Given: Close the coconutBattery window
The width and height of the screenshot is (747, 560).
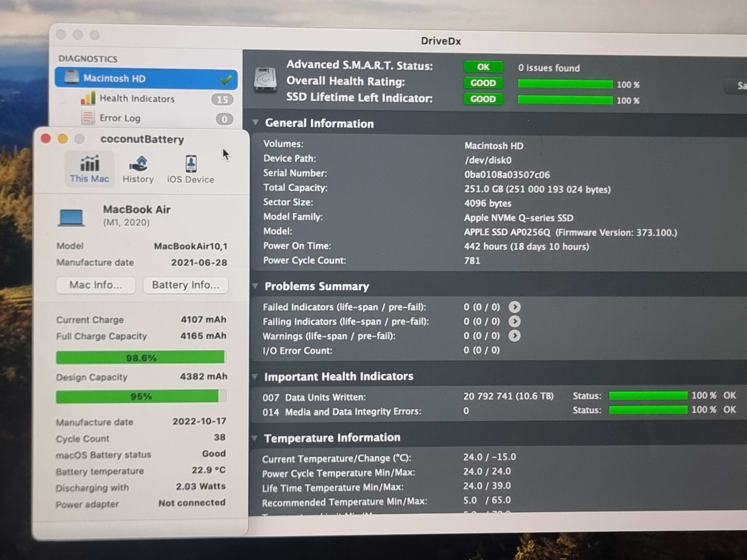Looking at the screenshot, I should (46, 138).
